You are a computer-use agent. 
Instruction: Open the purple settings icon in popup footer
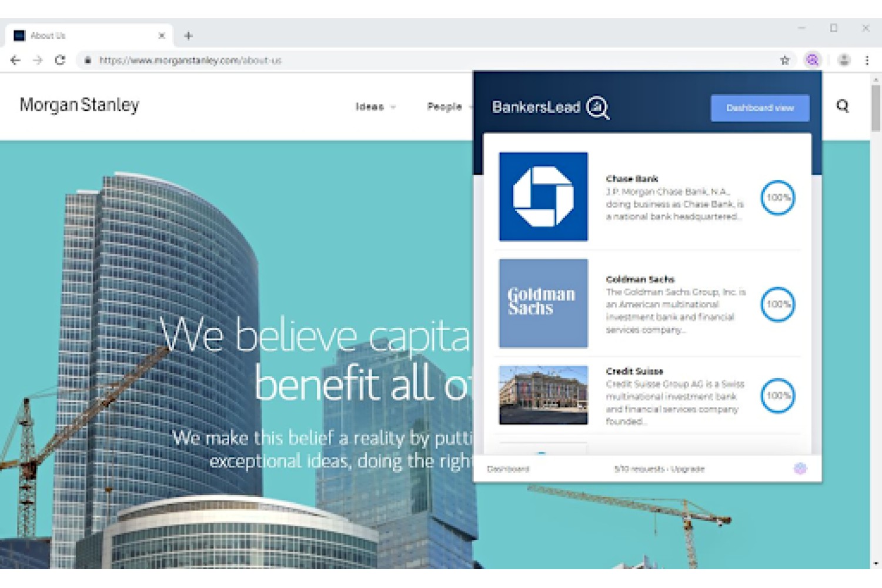[800, 469]
